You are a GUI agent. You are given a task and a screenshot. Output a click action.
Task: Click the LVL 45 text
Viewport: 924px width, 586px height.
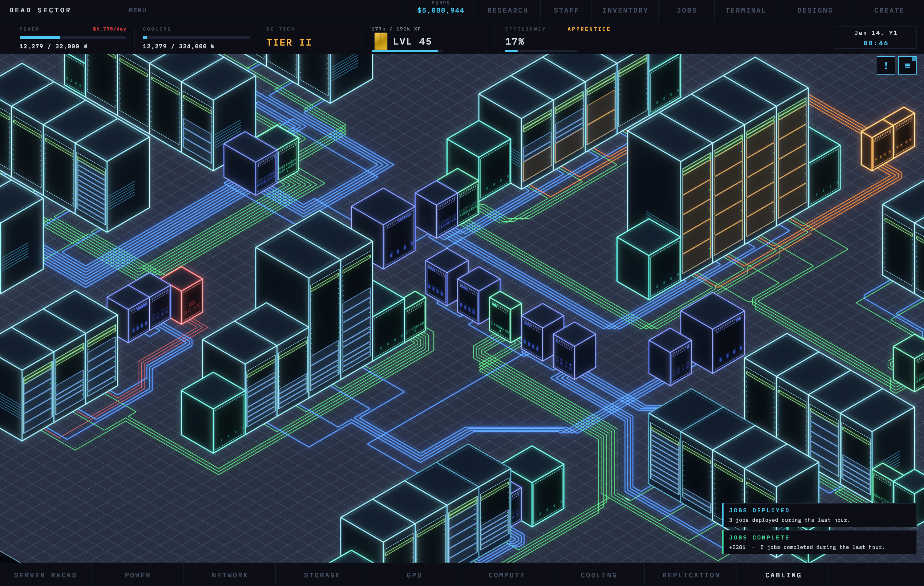click(413, 42)
